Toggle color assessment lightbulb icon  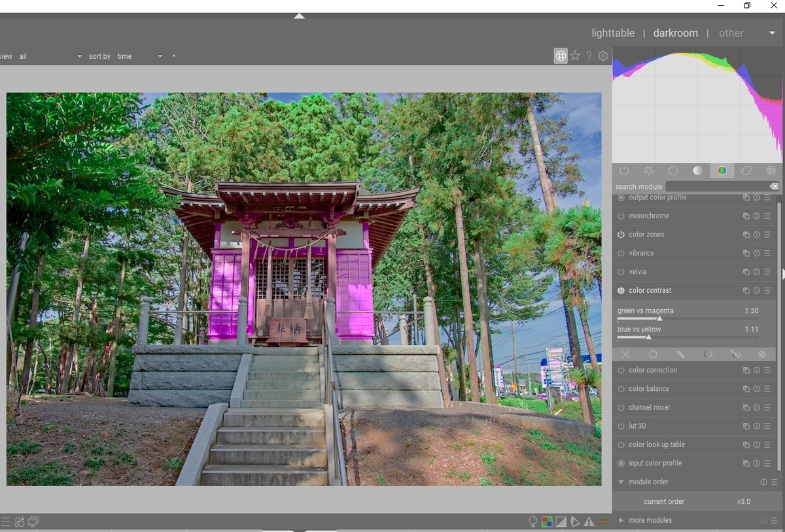tap(533, 522)
